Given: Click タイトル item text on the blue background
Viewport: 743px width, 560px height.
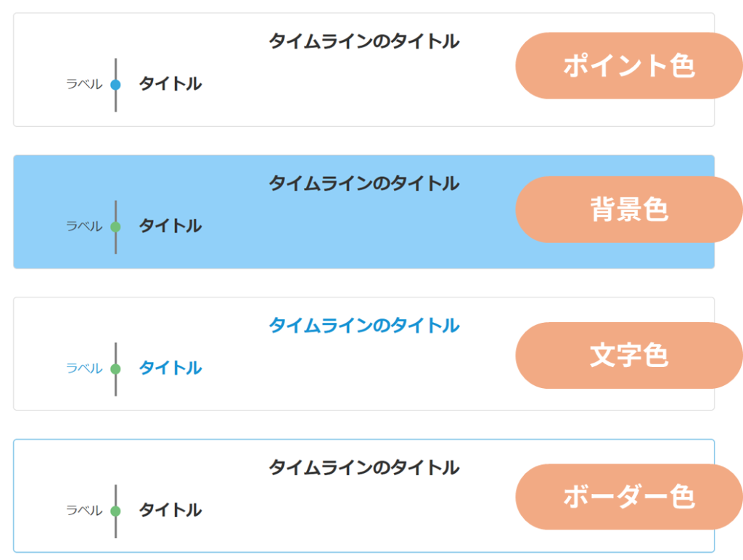Looking at the screenshot, I should [171, 226].
